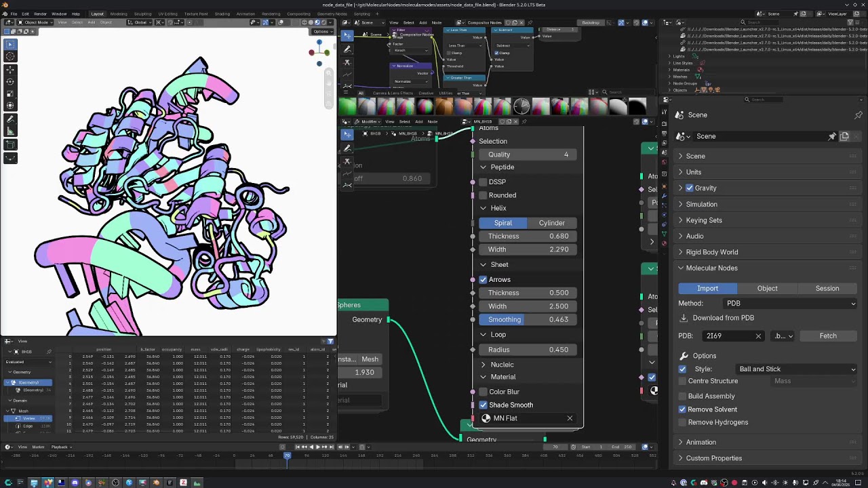Clear the 2I69 PDB code field
Viewport: 868px width, 488px height.
tap(758, 336)
